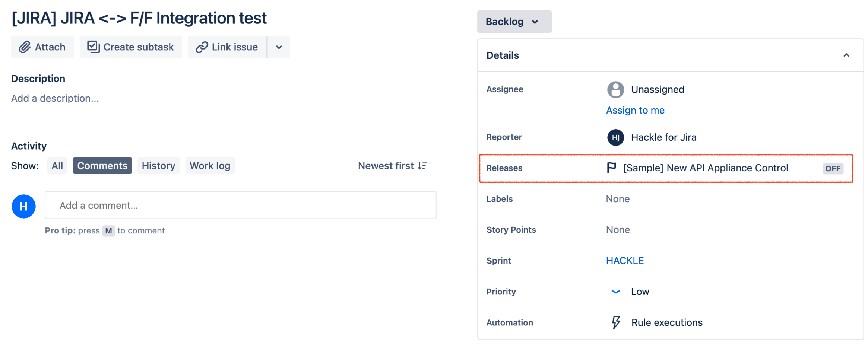The height and width of the screenshot is (344, 868).
Task: Click the Create subtask checkbox icon
Action: point(93,47)
